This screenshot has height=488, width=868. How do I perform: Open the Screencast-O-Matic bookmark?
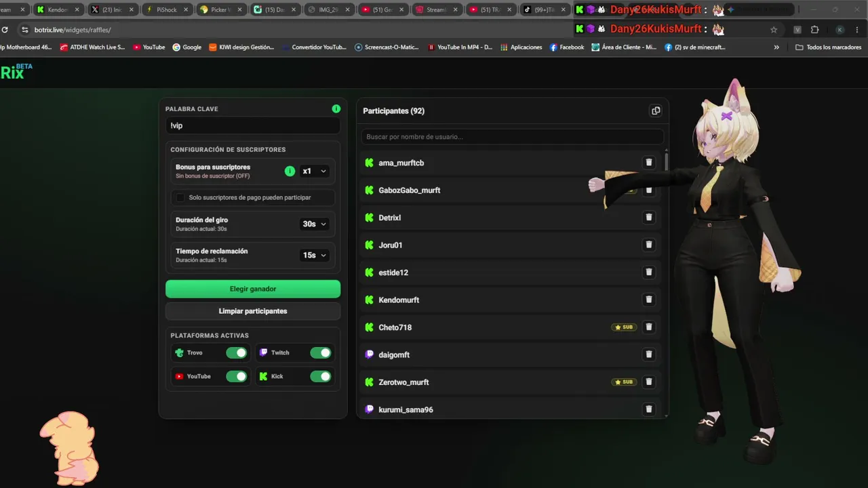[387, 47]
